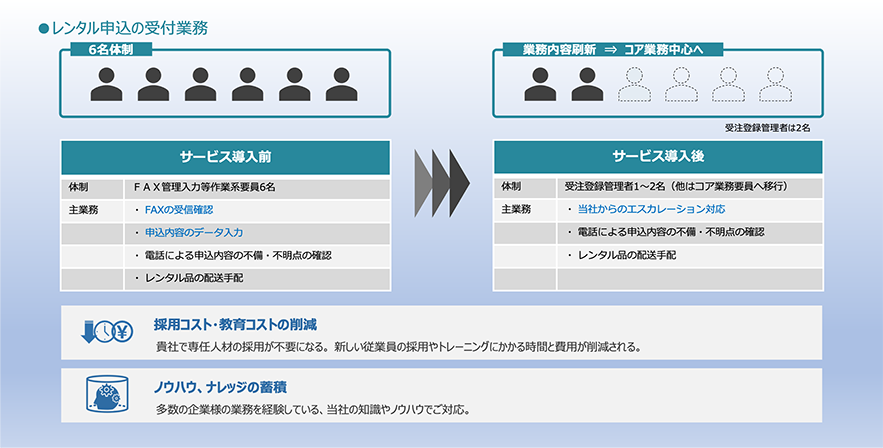
Task: Click the 採用コスト・教育コストの削減 heading
Action: (x=236, y=324)
